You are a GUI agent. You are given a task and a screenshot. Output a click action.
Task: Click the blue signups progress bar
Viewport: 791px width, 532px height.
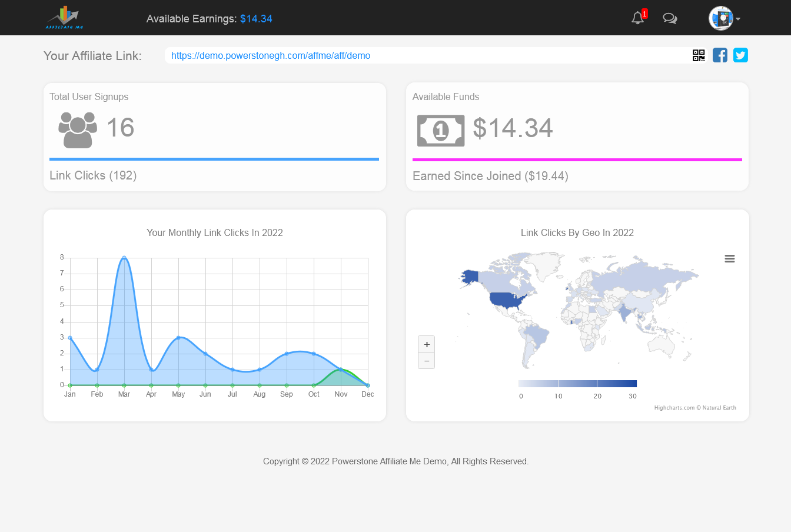click(x=214, y=159)
